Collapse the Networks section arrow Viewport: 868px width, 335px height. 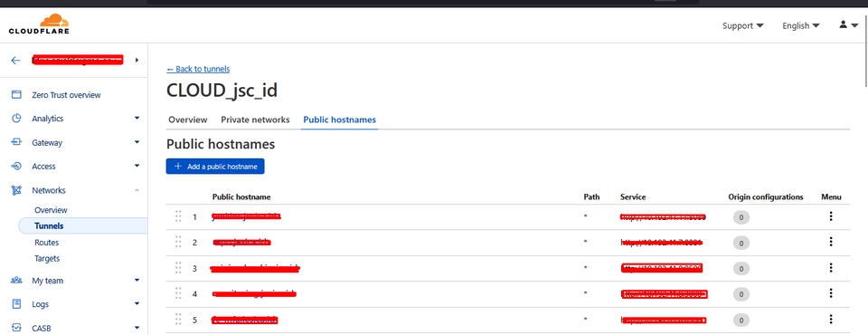[x=137, y=190]
